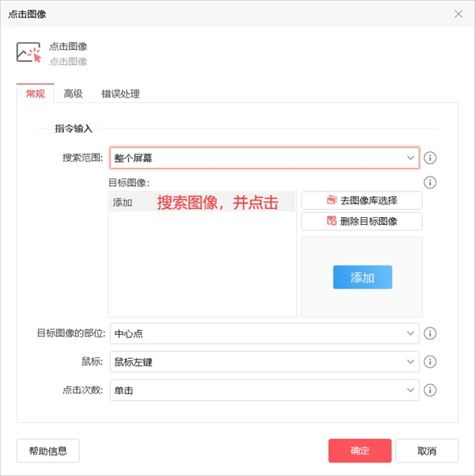The image size is (475, 476).
Task: Click the delete icon in 删除目标图像 button
Action: click(x=332, y=221)
